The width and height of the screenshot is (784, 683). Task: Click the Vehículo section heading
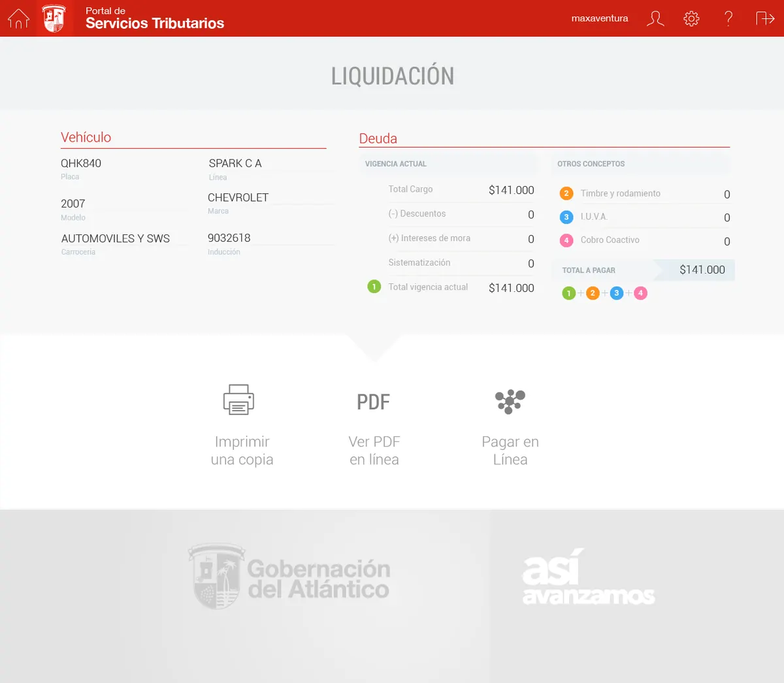pyautogui.click(x=86, y=137)
